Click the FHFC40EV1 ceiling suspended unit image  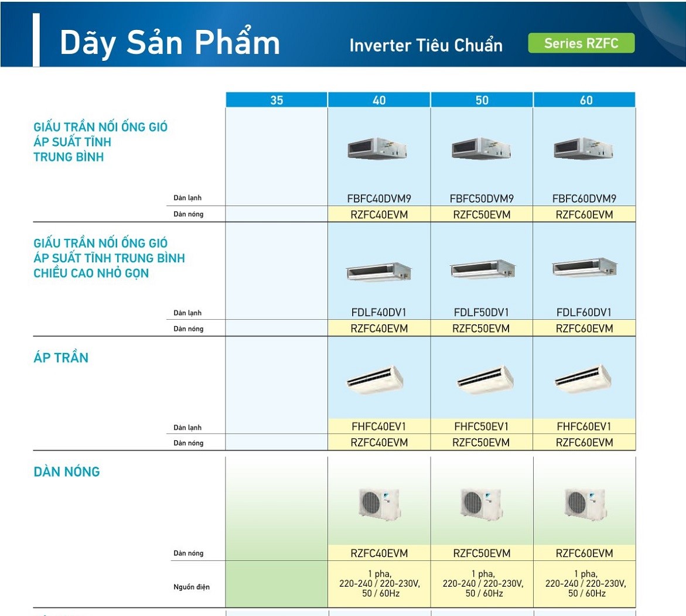click(376, 380)
